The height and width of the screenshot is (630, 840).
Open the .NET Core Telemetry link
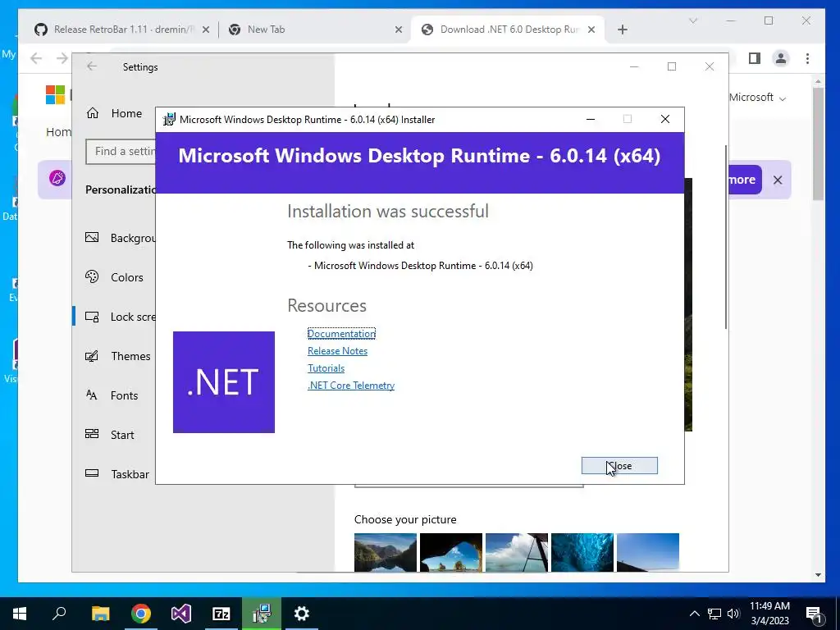tap(351, 386)
